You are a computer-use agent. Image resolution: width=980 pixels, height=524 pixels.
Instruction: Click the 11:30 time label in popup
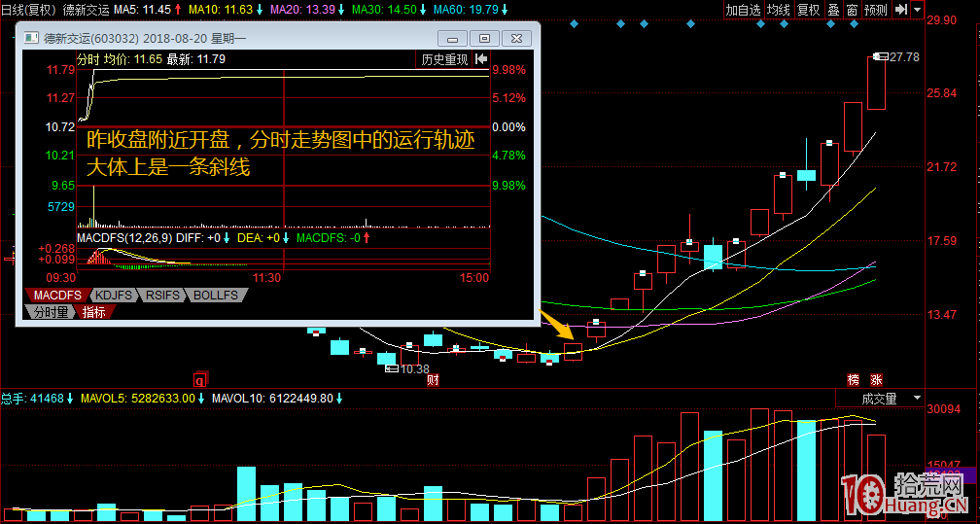(x=266, y=278)
